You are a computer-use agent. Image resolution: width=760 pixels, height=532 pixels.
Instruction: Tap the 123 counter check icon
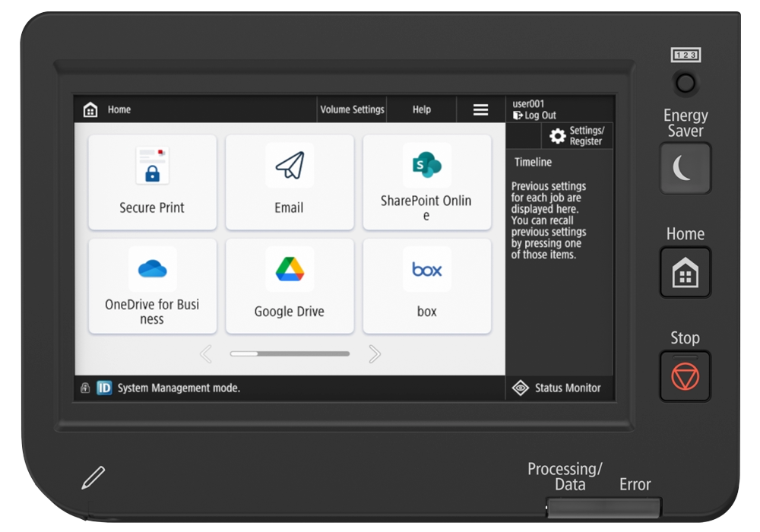click(686, 55)
